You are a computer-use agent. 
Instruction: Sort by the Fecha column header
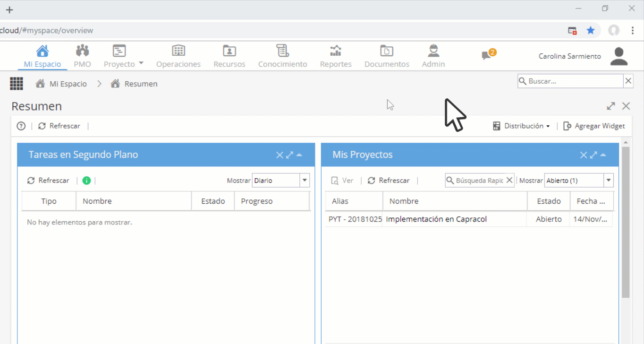click(592, 201)
